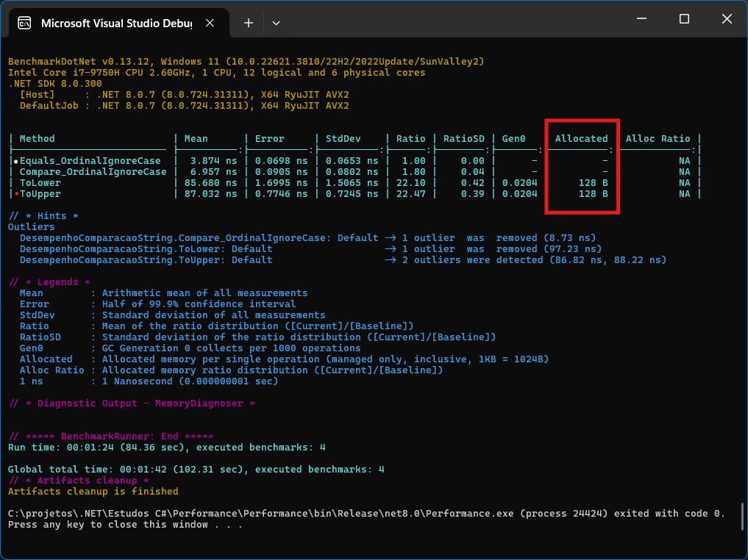Click the ToUpper 128 B allocated value
Screen dimensions: 748x560
pyautogui.click(x=593, y=194)
